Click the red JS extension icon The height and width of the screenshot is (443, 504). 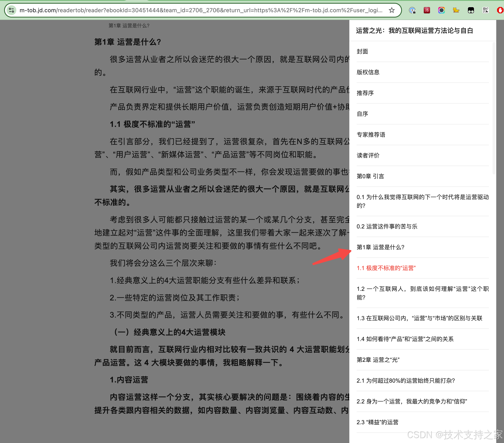[x=427, y=10]
